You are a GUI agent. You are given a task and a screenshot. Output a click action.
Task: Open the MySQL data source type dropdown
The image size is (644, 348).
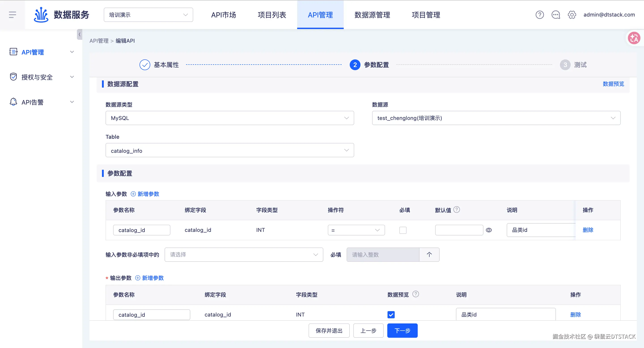229,118
